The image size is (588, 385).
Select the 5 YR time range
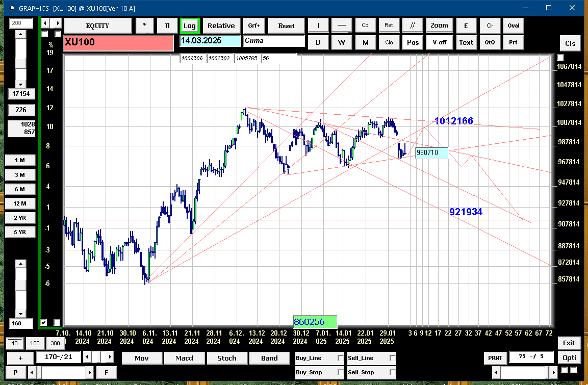[x=20, y=232]
